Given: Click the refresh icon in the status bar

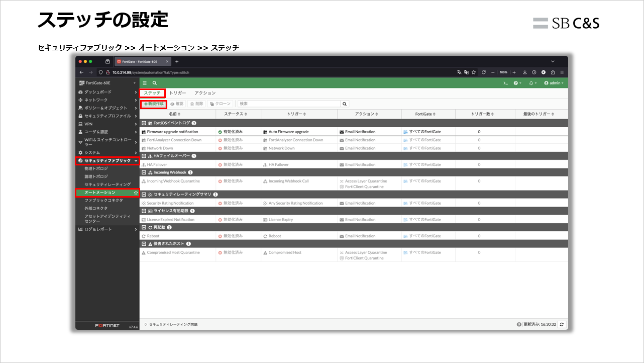Looking at the screenshot, I should pos(562,324).
